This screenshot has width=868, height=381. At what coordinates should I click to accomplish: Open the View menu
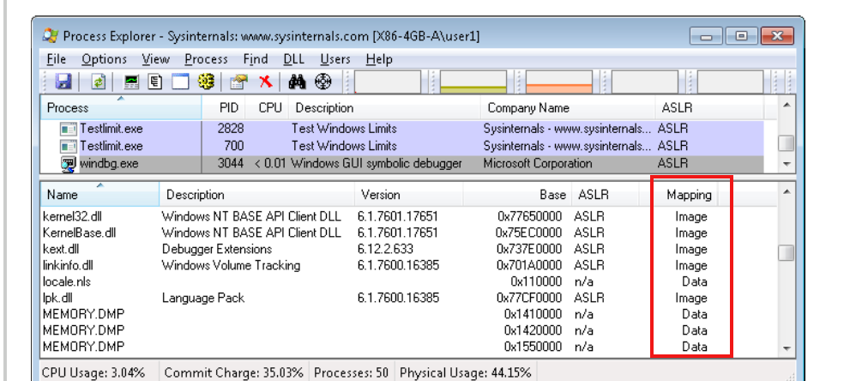click(x=155, y=58)
